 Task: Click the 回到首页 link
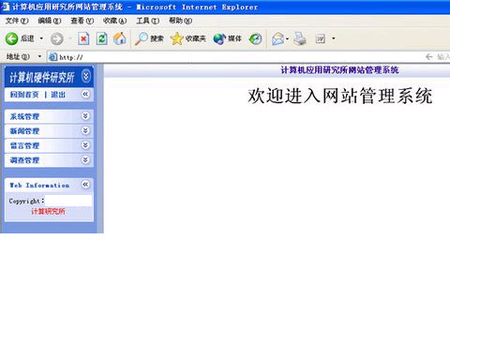click(24, 95)
